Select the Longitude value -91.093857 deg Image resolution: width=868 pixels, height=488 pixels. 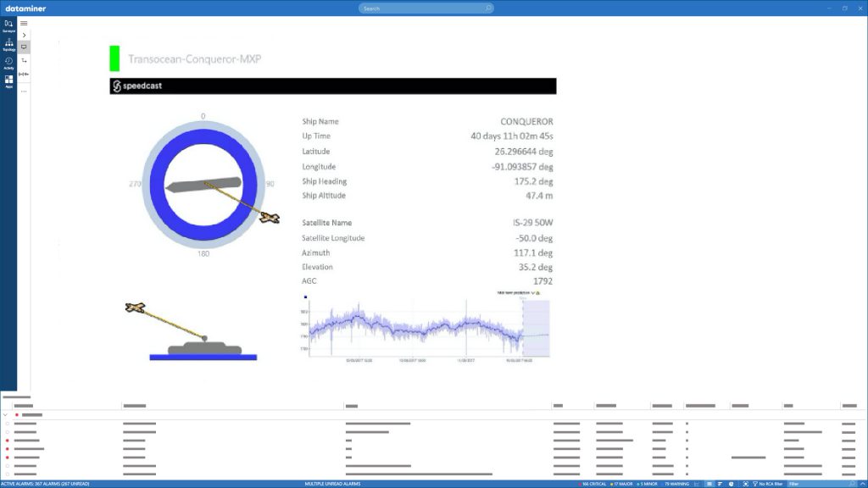(x=522, y=167)
